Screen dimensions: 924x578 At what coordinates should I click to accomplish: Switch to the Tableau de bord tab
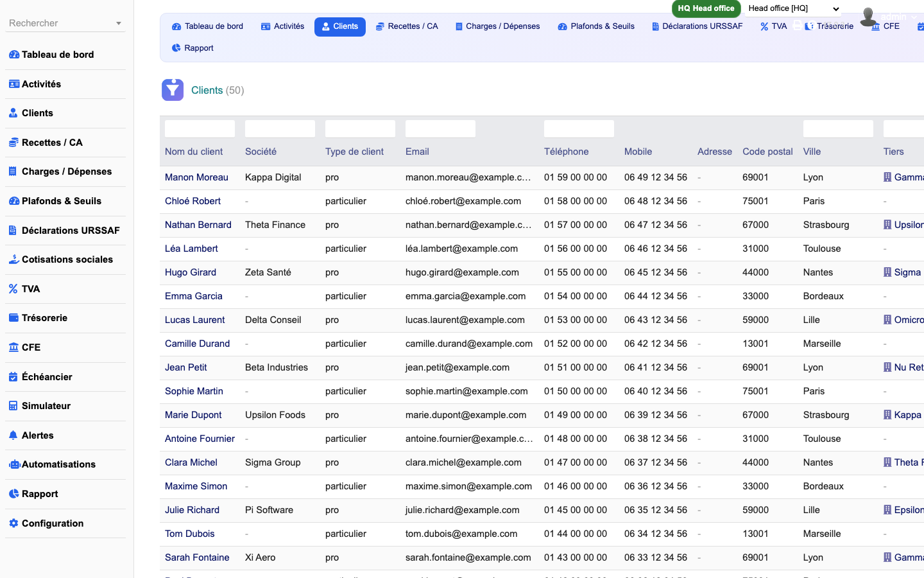click(x=207, y=26)
